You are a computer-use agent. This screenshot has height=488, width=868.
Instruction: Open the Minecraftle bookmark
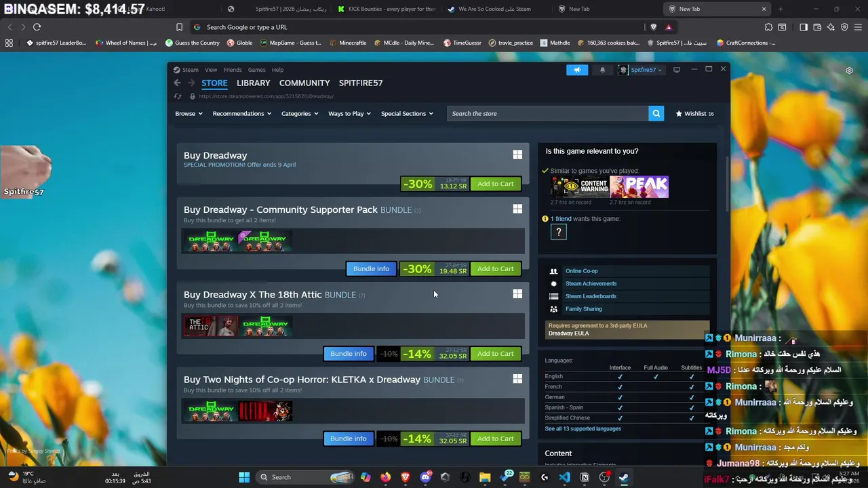click(348, 43)
